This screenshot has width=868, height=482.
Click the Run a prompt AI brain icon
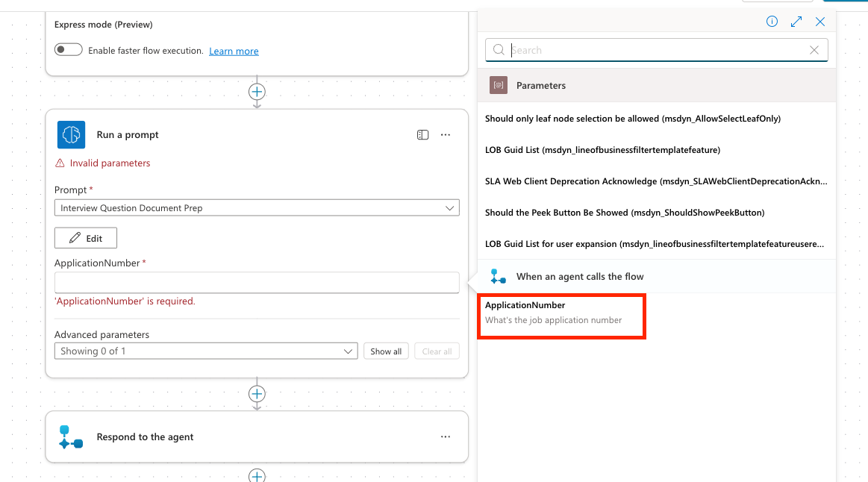click(x=72, y=135)
